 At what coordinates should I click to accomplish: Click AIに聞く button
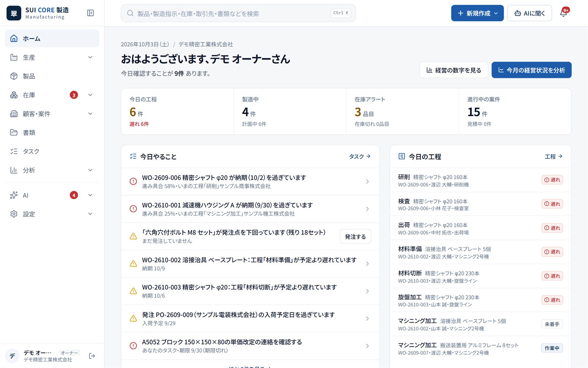coord(530,13)
